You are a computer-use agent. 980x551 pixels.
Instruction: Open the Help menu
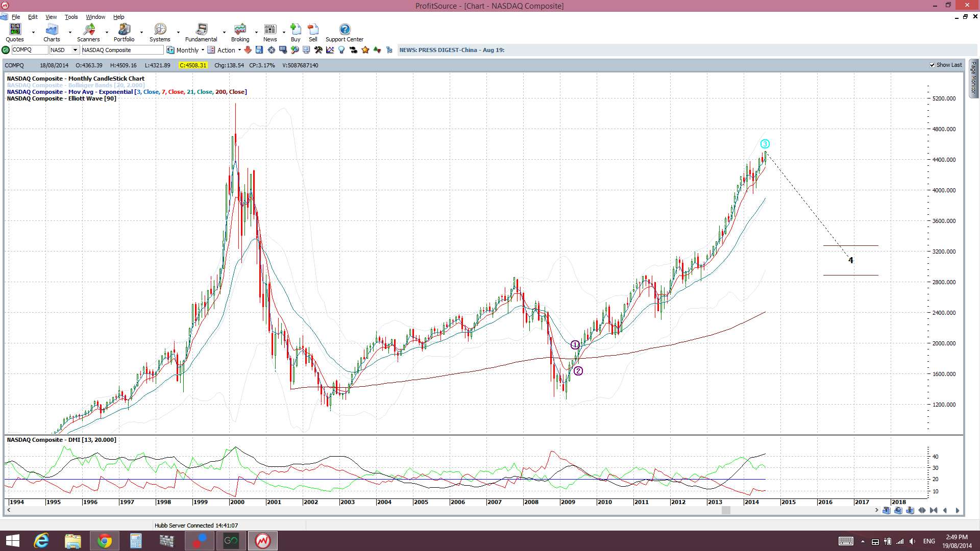click(x=118, y=17)
